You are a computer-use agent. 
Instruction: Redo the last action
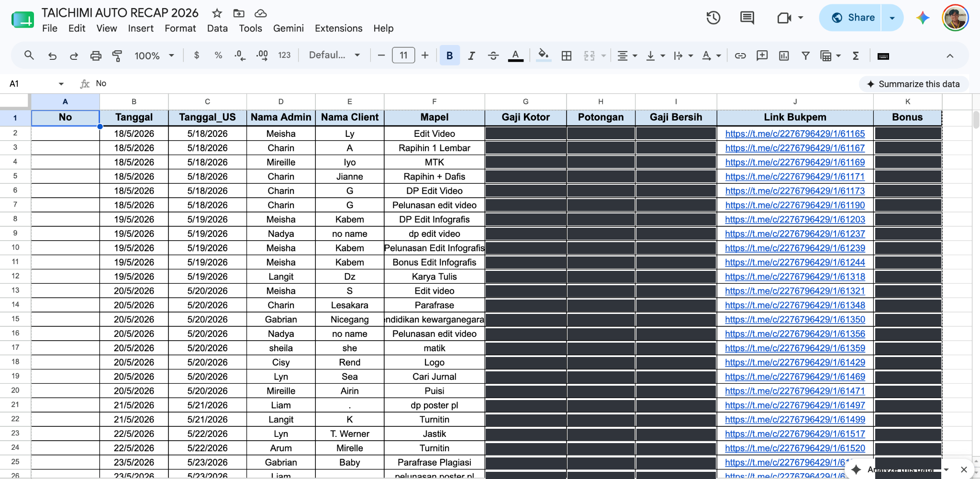[x=74, y=56]
